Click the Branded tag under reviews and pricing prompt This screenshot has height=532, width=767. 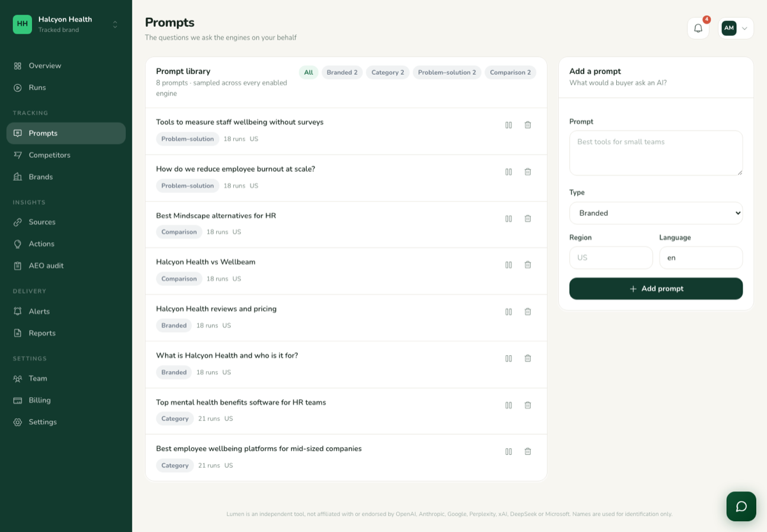(x=174, y=326)
